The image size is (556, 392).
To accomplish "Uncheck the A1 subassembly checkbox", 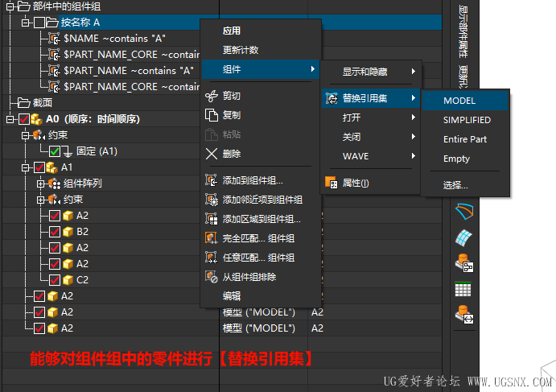I will tap(39, 167).
